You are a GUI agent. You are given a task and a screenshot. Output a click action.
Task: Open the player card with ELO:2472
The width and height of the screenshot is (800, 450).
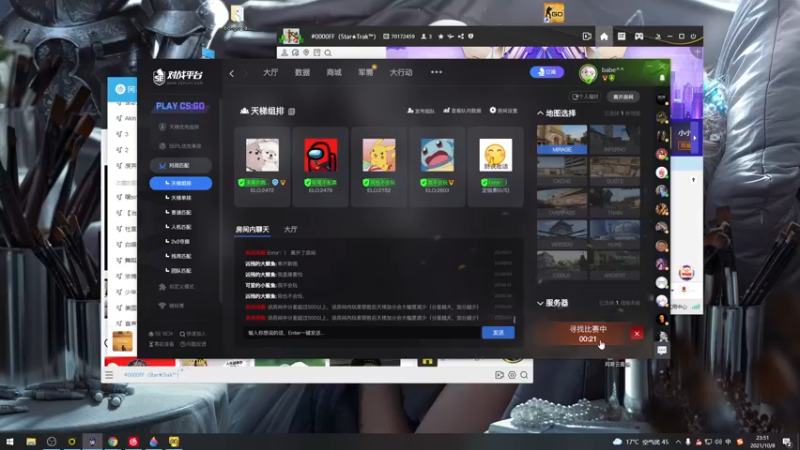coord(262,166)
